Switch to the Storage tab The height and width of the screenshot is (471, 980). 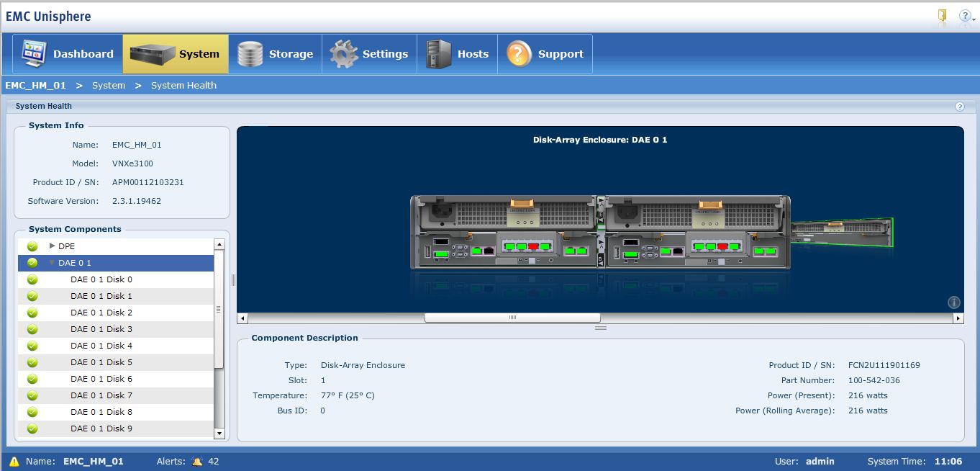[275, 54]
